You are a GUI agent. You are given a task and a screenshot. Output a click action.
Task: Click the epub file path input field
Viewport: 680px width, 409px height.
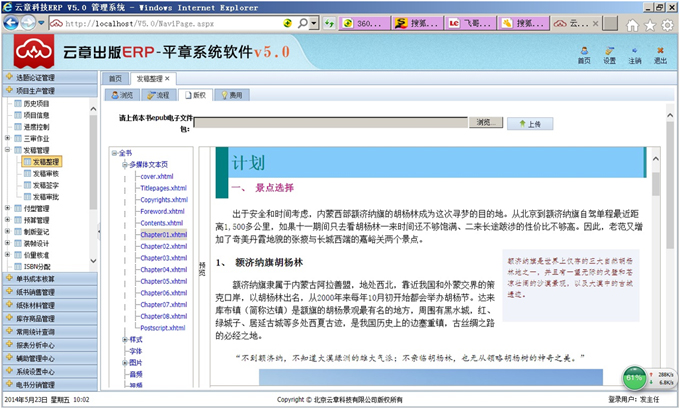click(330, 122)
